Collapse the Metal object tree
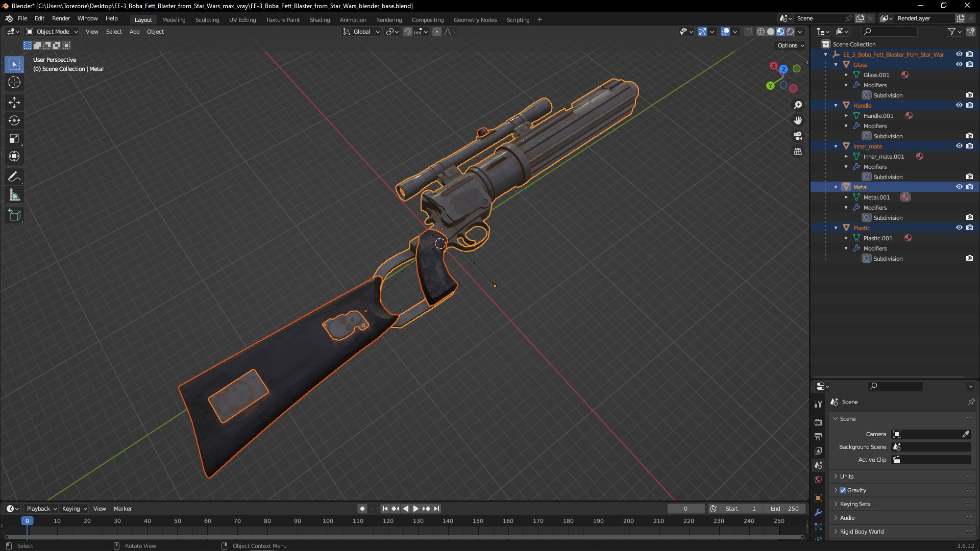The width and height of the screenshot is (980, 551). [x=836, y=187]
